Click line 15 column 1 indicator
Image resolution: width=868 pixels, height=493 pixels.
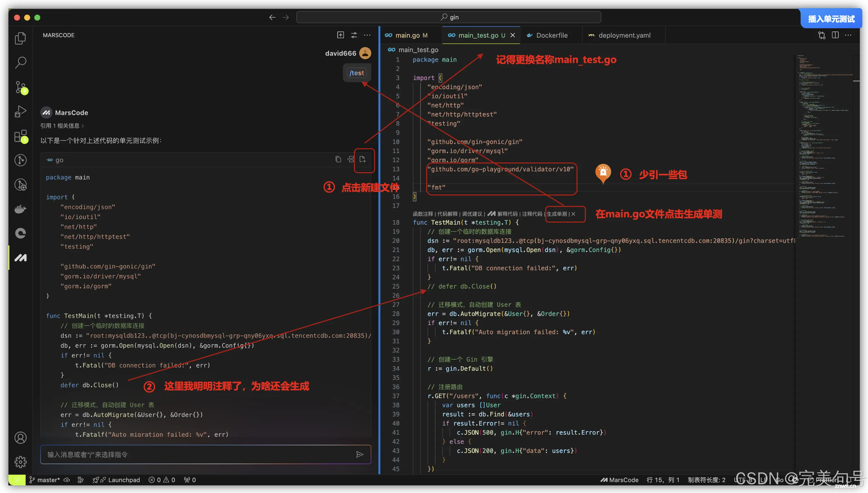click(x=663, y=480)
